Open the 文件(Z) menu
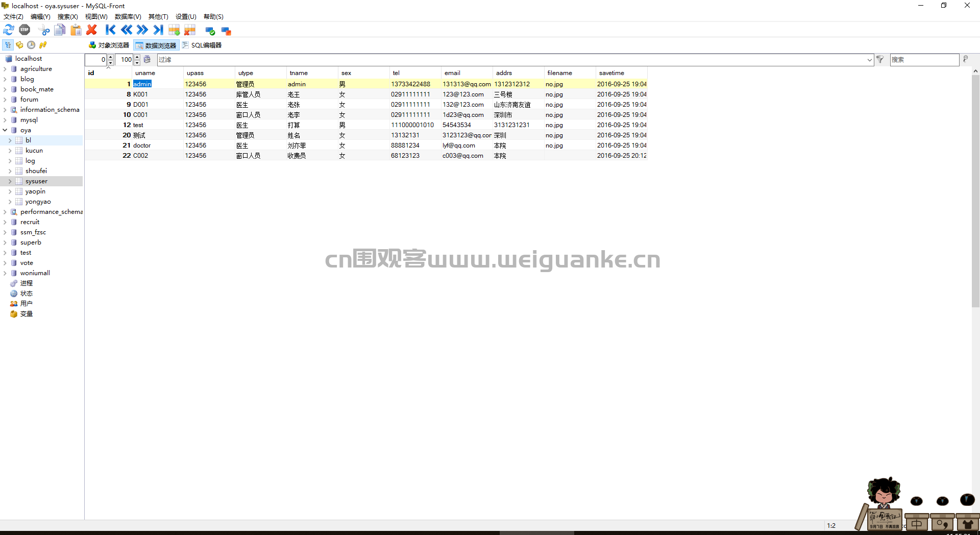 [13, 16]
